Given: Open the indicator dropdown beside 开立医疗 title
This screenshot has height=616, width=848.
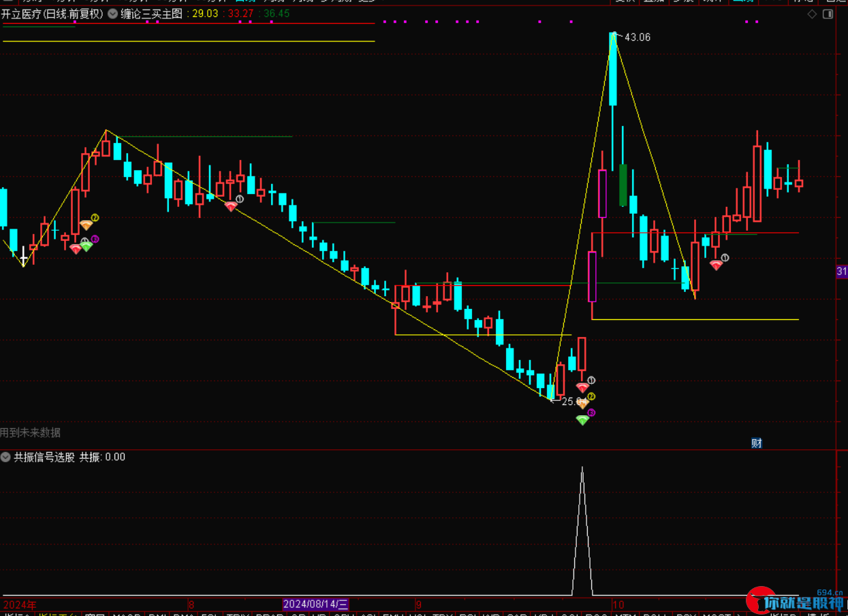Looking at the screenshot, I should (x=112, y=14).
